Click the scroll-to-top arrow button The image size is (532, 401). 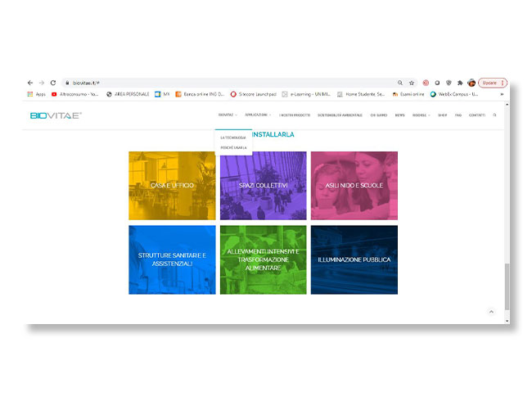tap(491, 311)
